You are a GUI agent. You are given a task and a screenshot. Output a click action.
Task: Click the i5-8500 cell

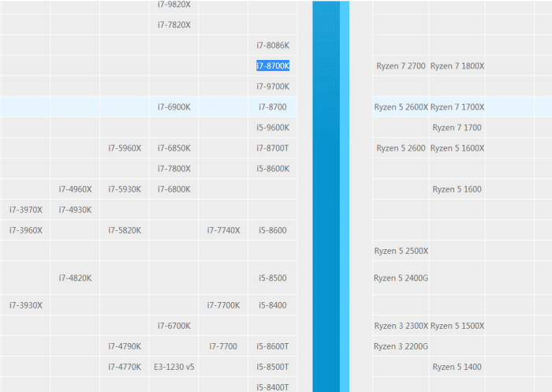coord(273,278)
